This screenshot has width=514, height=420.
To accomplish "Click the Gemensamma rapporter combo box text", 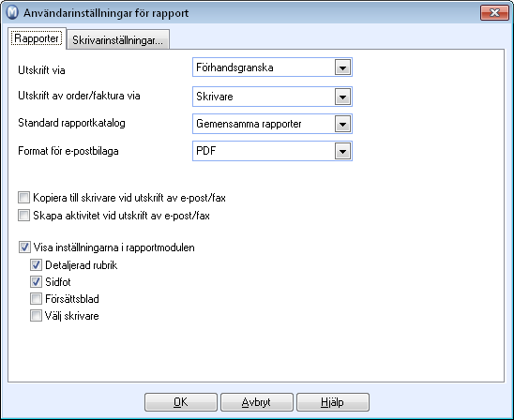I will click(x=249, y=124).
